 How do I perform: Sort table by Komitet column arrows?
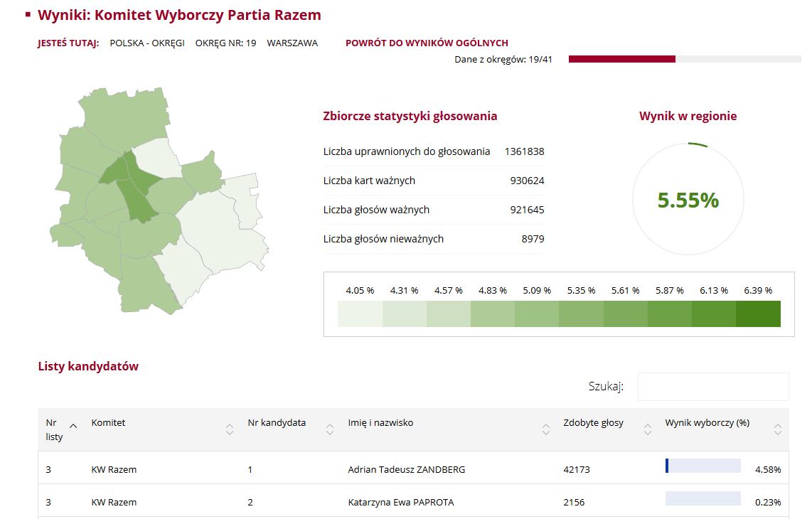tap(230, 429)
